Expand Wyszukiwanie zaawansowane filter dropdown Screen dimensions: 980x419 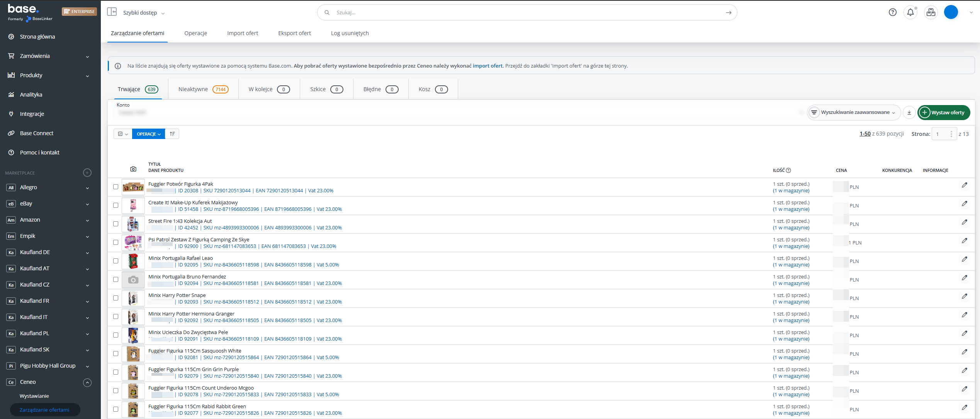(854, 113)
